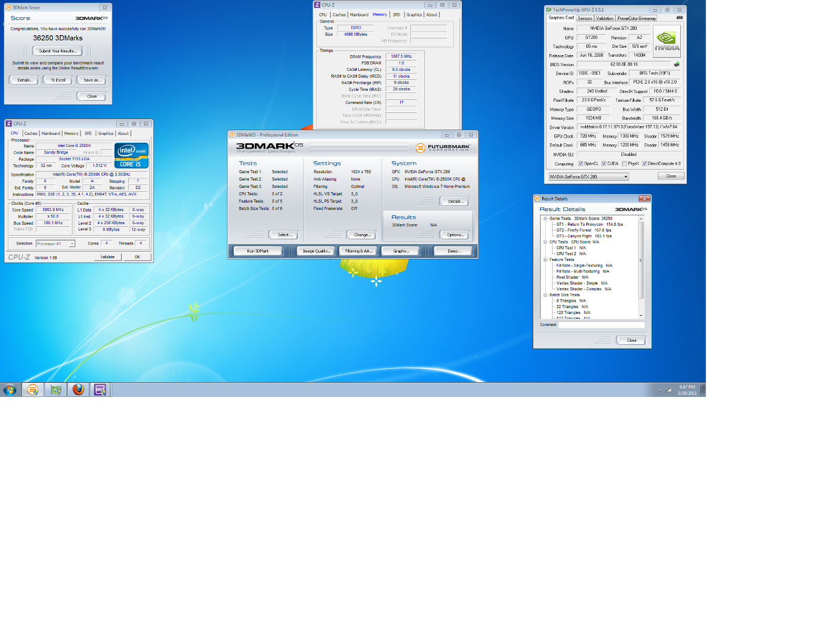Click the taskbar clock showing 6:47 PM
Image resolution: width=840 pixels, height=630 pixels.
tap(687, 390)
